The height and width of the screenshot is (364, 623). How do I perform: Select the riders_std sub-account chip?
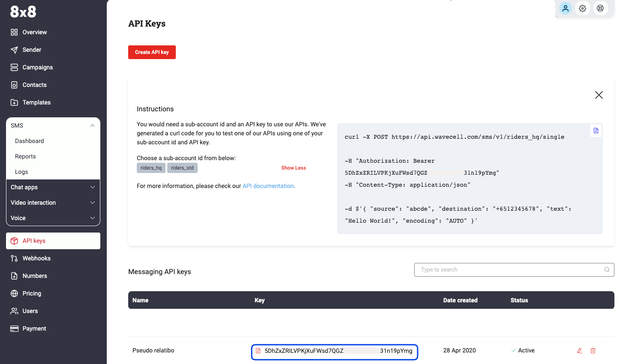tap(182, 168)
